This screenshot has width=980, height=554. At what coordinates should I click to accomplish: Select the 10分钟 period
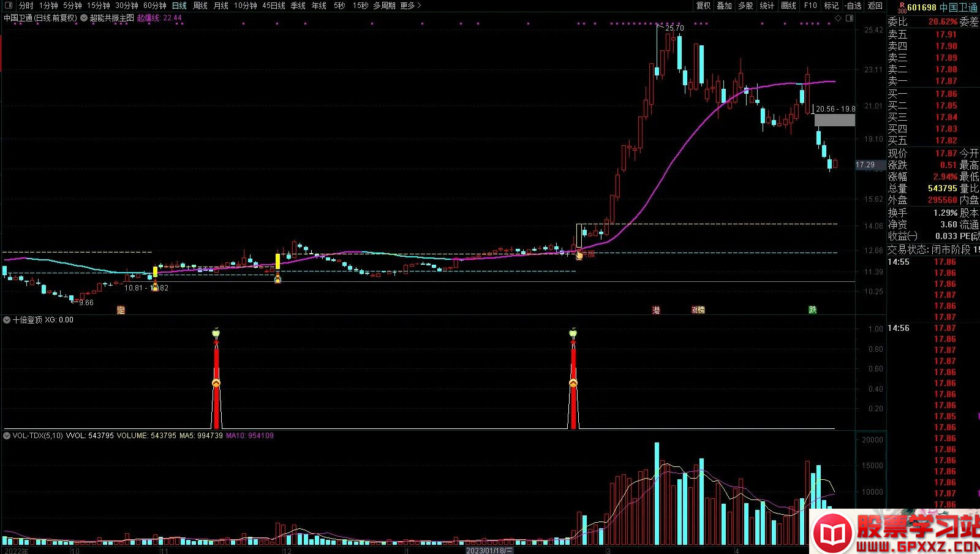(246, 6)
